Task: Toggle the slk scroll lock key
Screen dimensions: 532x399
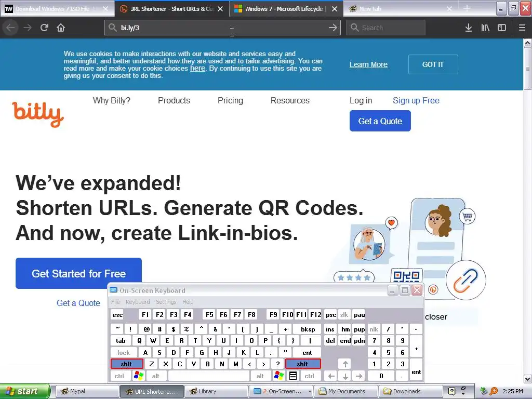Action: point(344,314)
